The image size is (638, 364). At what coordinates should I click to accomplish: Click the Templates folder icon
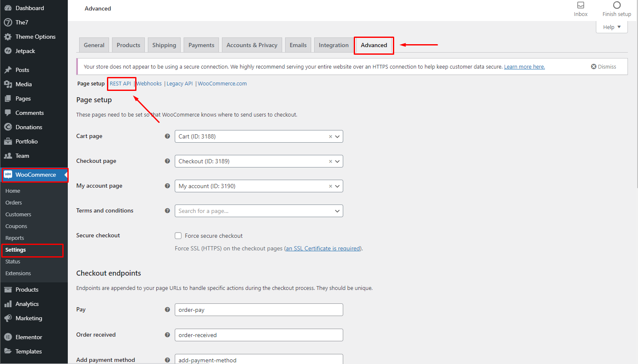[8, 351]
